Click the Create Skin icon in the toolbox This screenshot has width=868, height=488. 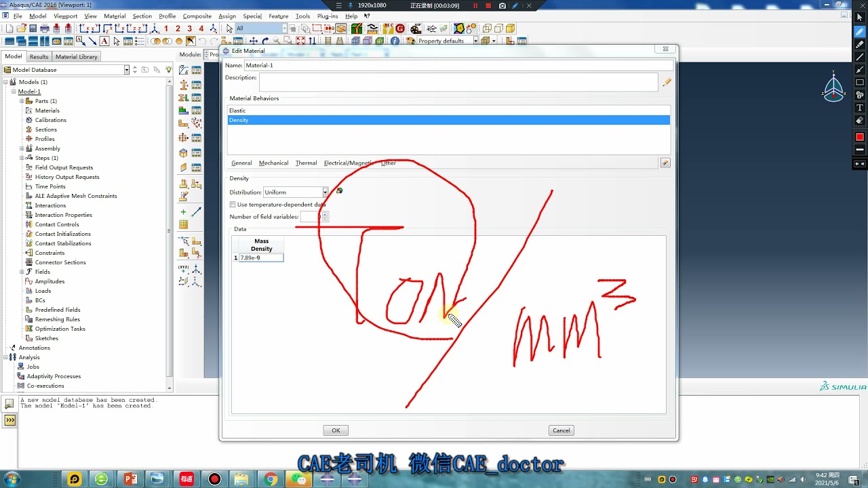183,153
